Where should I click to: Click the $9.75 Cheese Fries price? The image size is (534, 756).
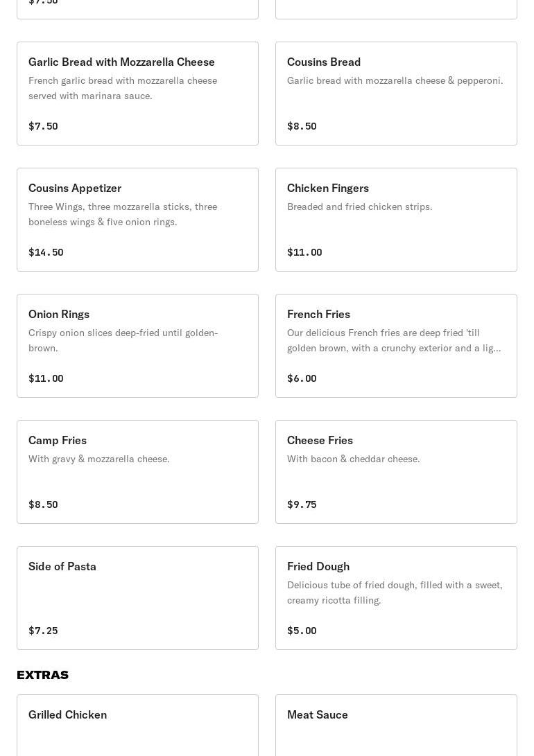(302, 504)
